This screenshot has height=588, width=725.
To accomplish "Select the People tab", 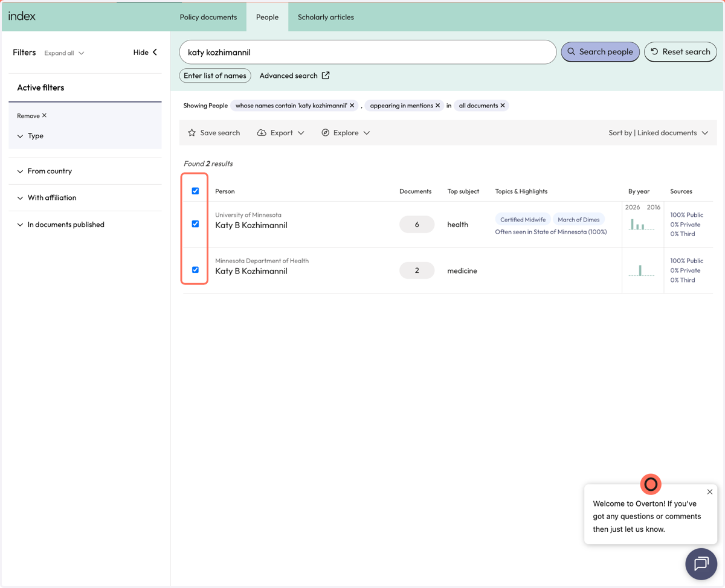I will tap(267, 17).
